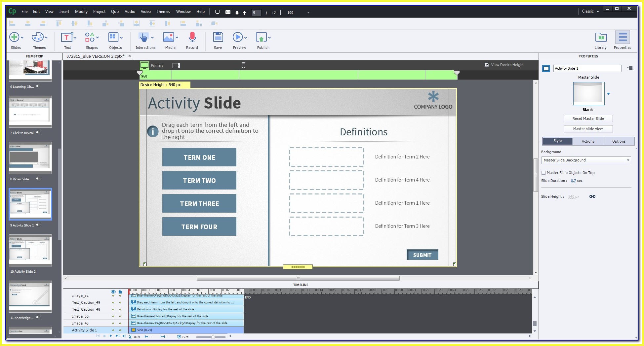Open the Library panel icon
This screenshot has height=346, width=644.
click(601, 37)
